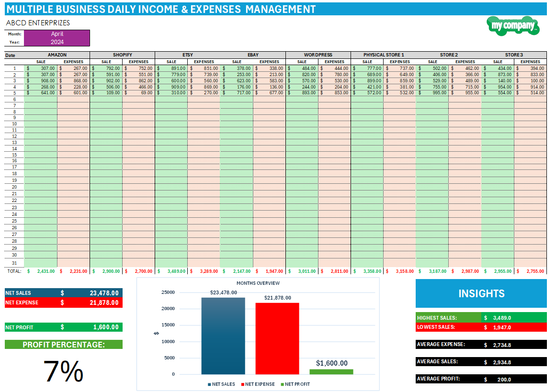Click the MONTHS OVERVIEW chart title
This screenshot has width=556, height=392.
[258, 283]
